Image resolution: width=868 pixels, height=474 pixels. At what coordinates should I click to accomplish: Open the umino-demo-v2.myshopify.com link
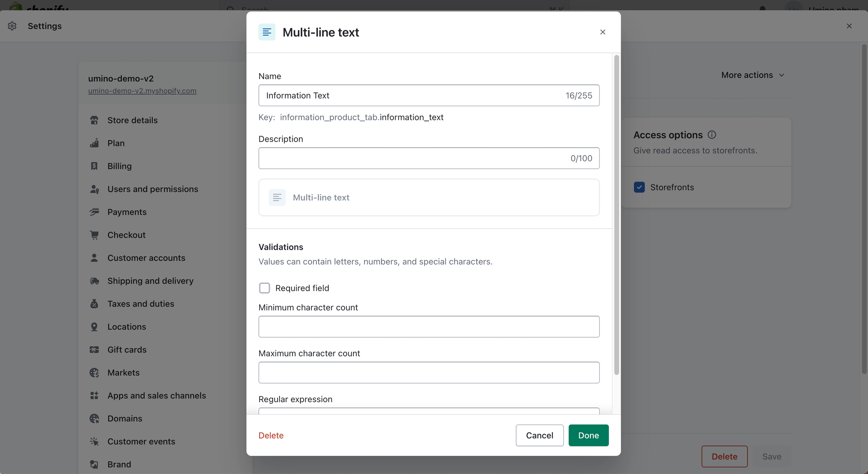pyautogui.click(x=142, y=91)
